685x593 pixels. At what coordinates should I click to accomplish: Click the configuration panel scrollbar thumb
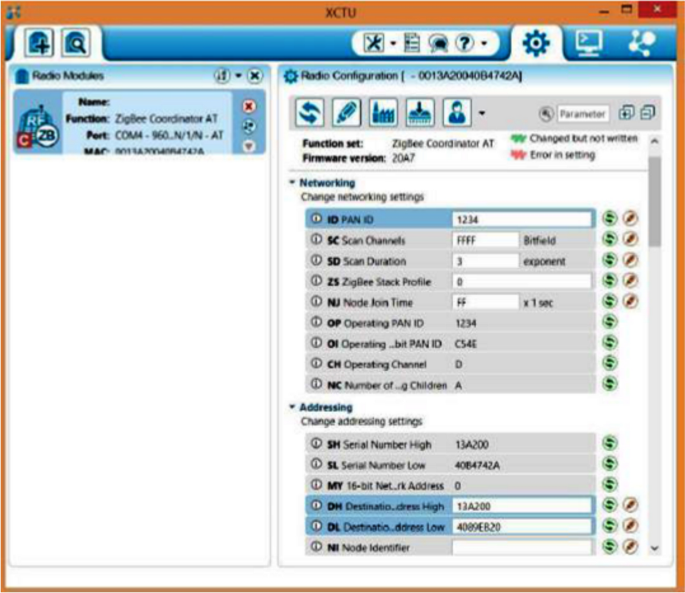click(654, 201)
